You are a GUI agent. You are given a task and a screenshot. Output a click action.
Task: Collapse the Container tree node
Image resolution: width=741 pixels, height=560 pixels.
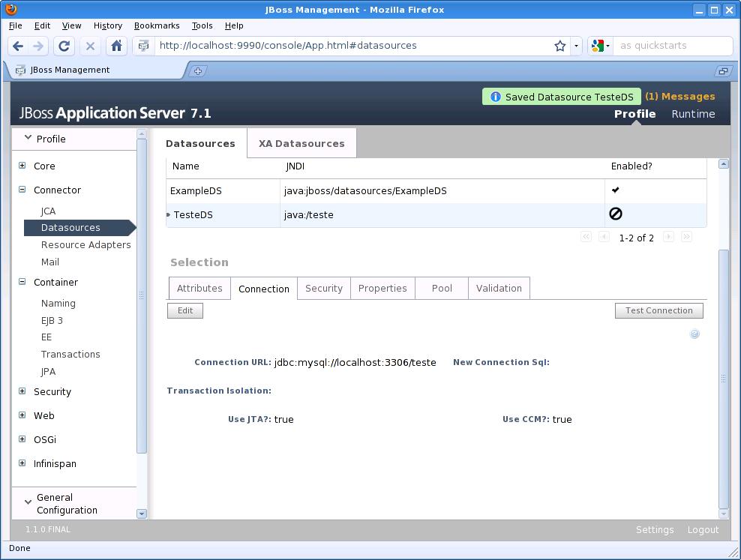[x=22, y=281]
